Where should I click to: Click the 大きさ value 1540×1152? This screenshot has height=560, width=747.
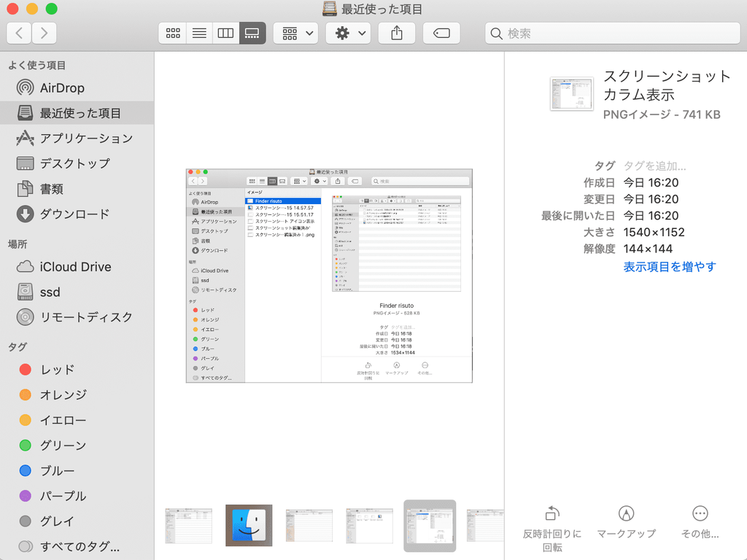point(654,233)
